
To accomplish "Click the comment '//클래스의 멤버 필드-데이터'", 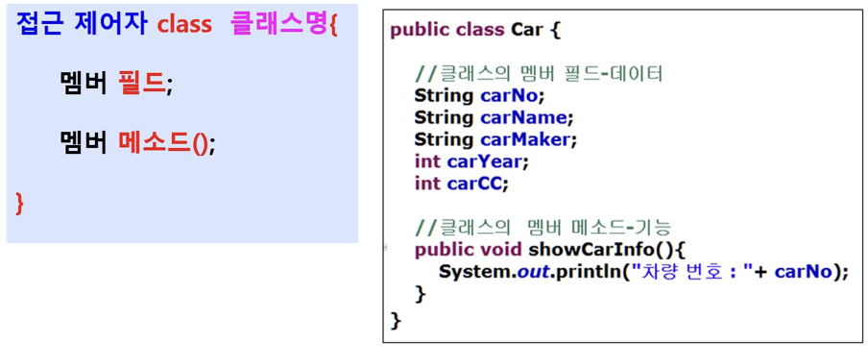I will 539,73.
